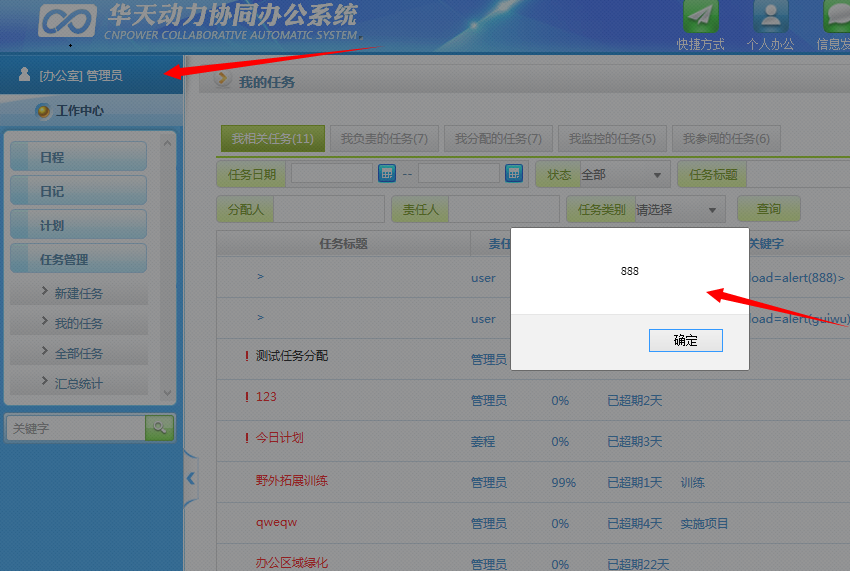The width and height of the screenshot is (850, 571).
Task: Switch to 我监控的任务(5) tab
Action: [612, 139]
